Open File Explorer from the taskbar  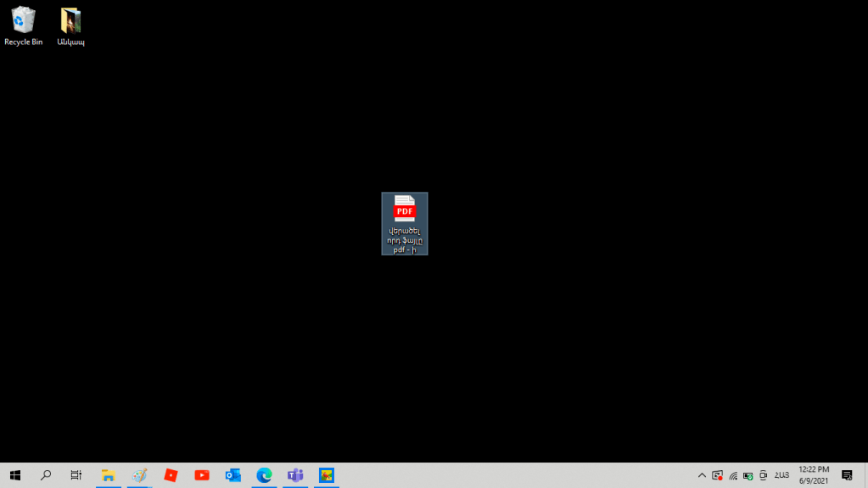tap(108, 475)
